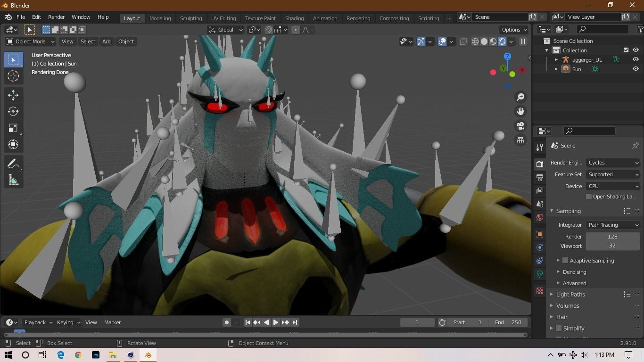Click the zoom magnifier viewport gizmo
The image size is (644, 362).
point(520,97)
